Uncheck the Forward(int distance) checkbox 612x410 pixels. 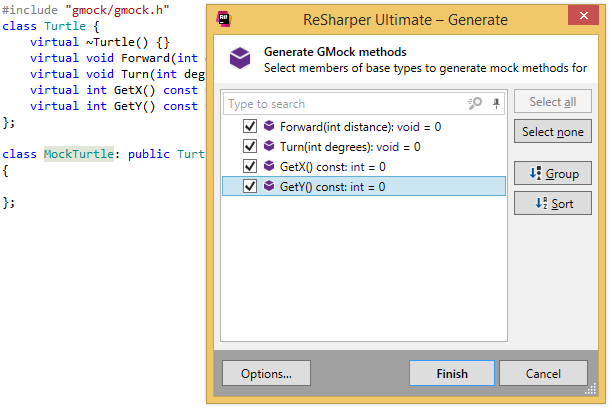pos(250,126)
